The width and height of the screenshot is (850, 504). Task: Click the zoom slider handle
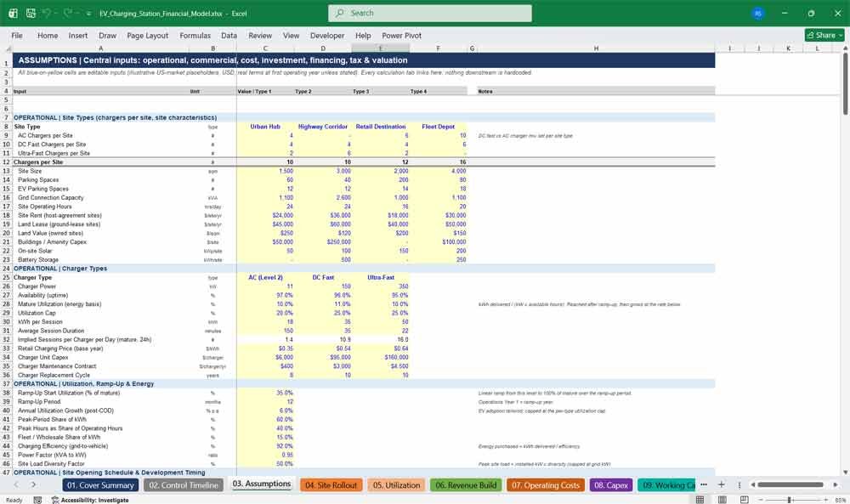(x=790, y=499)
